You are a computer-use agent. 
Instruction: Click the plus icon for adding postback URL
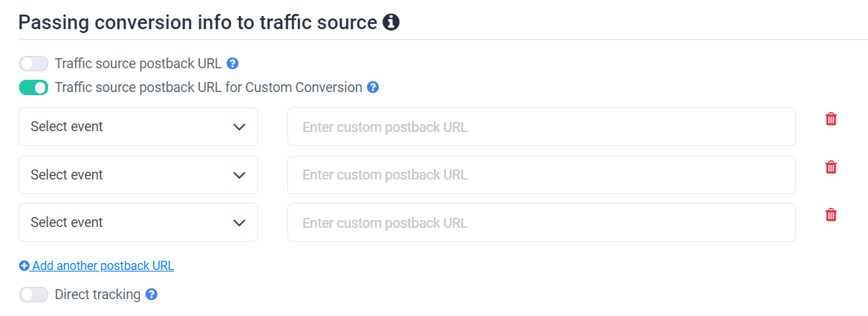click(x=25, y=266)
